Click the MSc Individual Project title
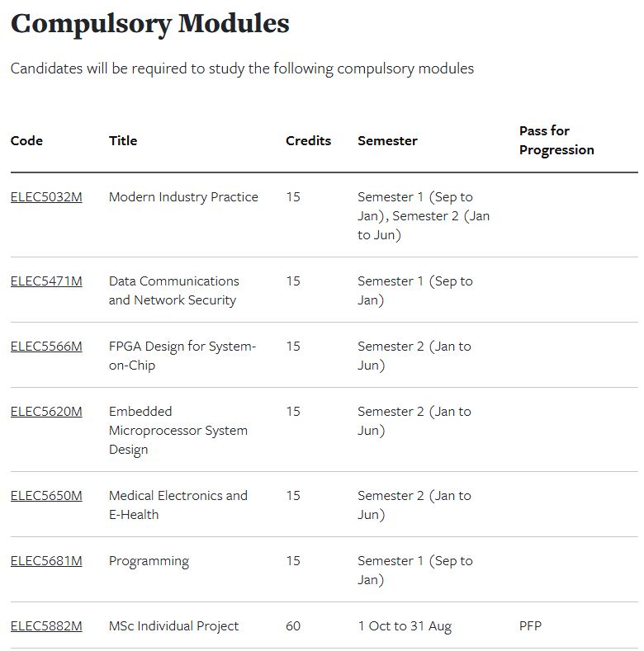 point(173,626)
